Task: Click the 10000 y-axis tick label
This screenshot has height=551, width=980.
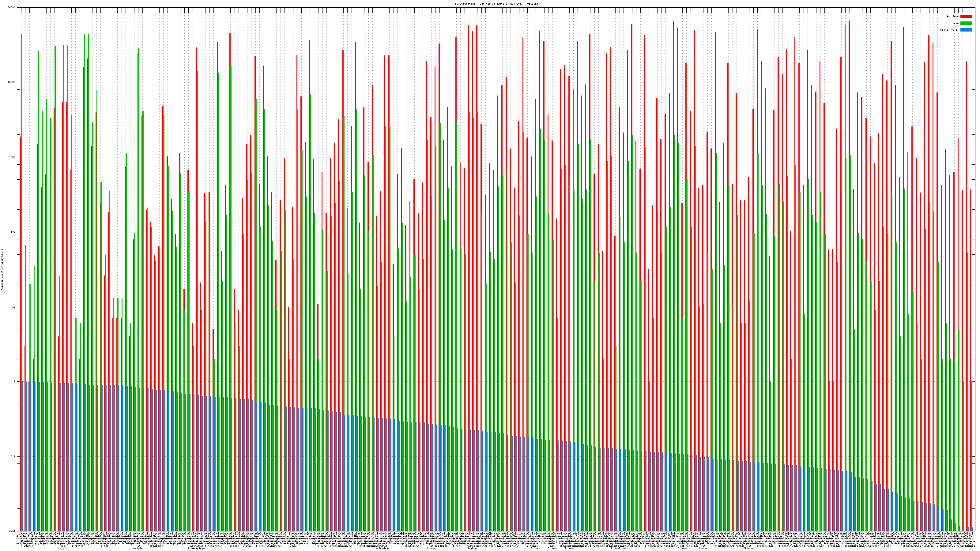Action: coord(12,82)
